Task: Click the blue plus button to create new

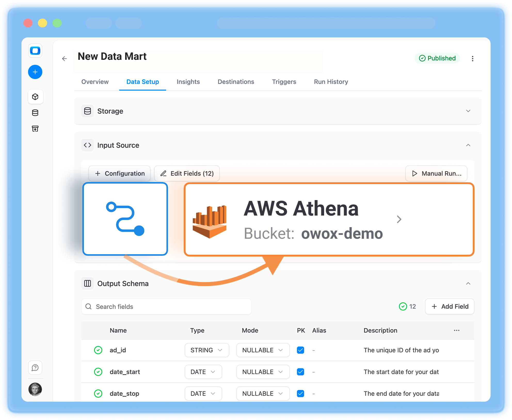Action: point(35,72)
